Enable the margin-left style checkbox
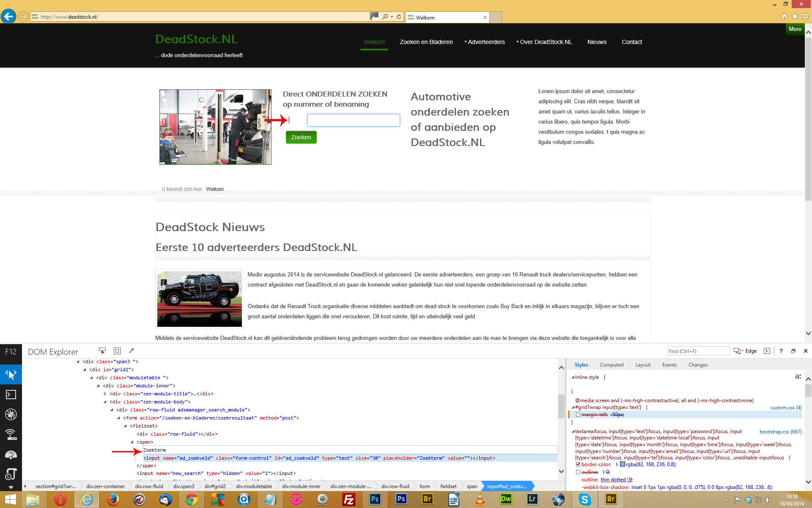Viewport: 812px width, 508px height. 578,415
